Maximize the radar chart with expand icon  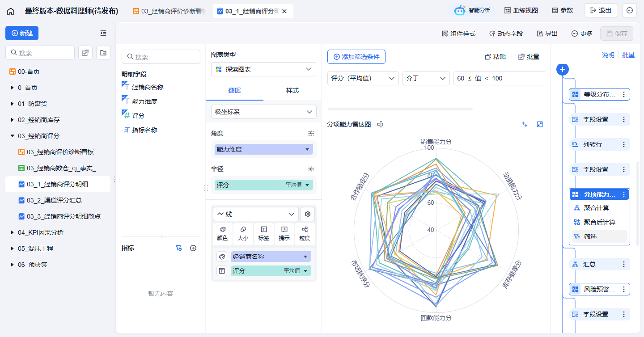[x=540, y=124]
